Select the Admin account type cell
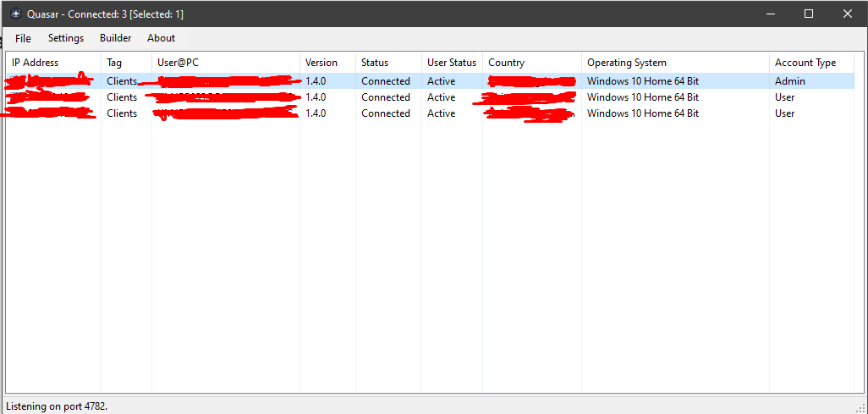The height and width of the screenshot is (414, 868). (790, 81)
